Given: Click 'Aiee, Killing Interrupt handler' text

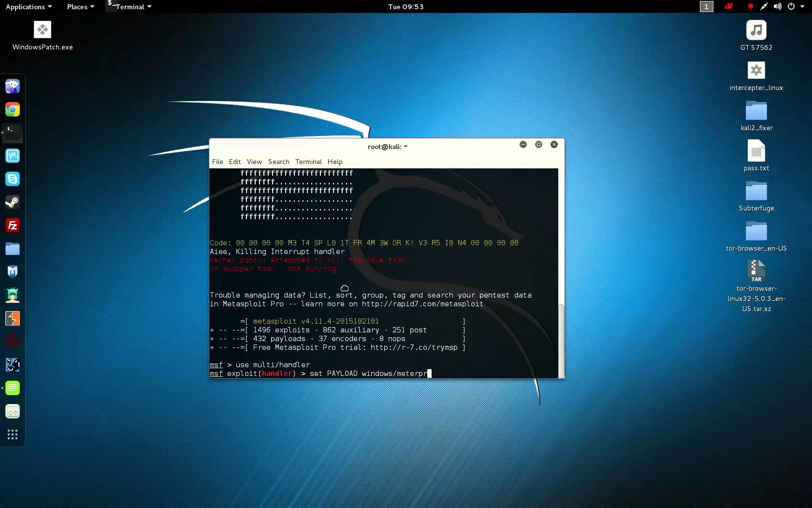Looking at the screenshot, I should 277,252.
